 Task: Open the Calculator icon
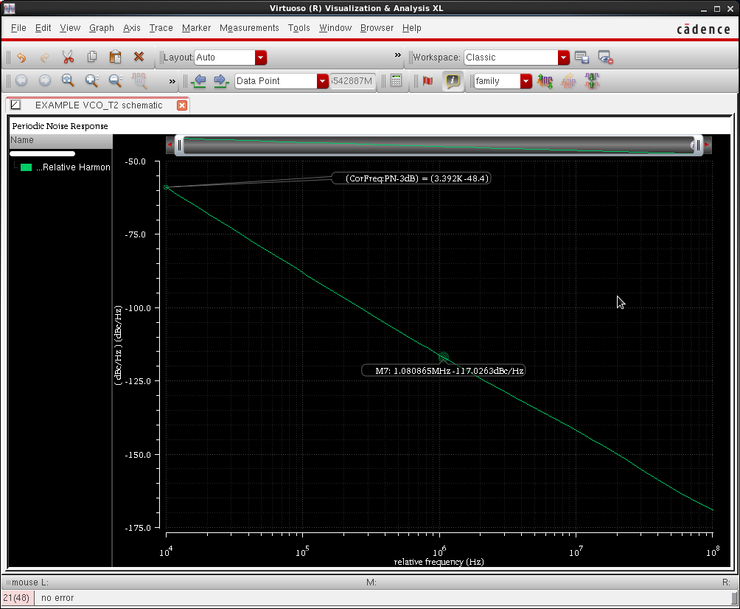(x=396, y=81)
